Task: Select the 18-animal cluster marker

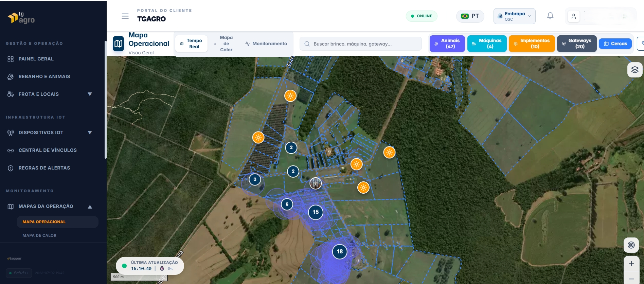Action: 340,251
